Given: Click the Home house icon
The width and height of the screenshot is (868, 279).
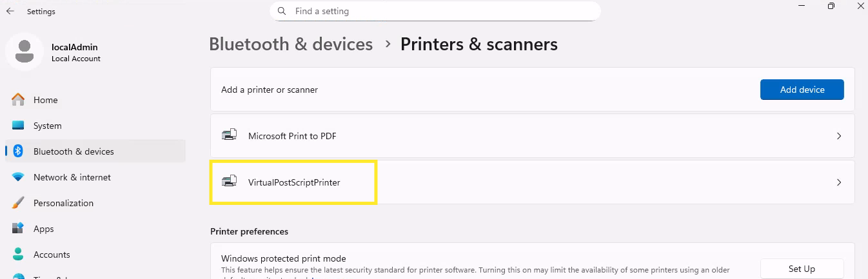Looking at the screenshot, I should click(18, 100).
